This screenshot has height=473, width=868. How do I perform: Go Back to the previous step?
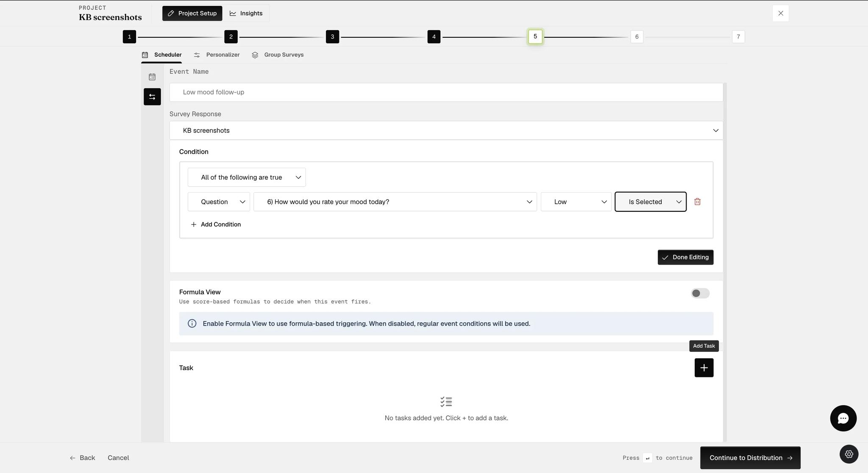point(82,458)
